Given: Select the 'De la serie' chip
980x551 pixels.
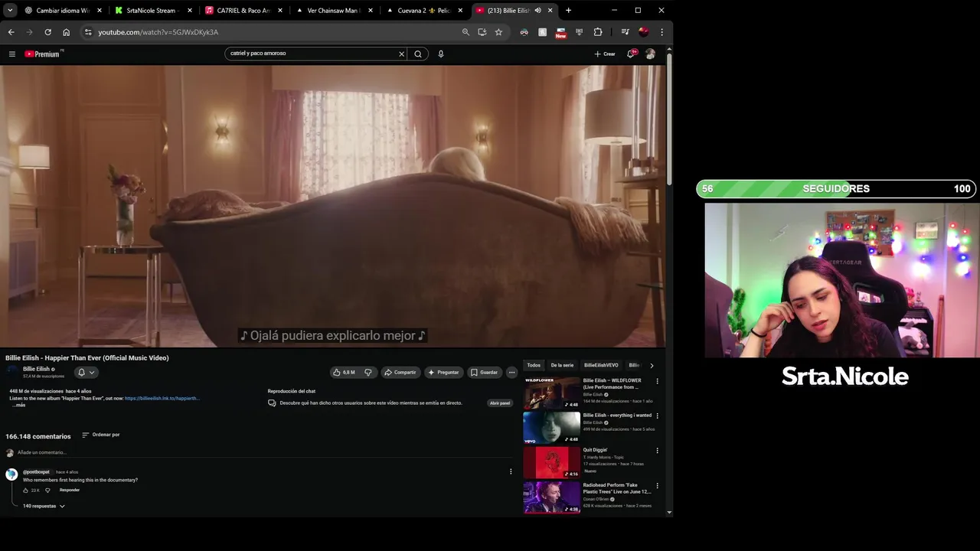Looking at the screenshot, I should click(x=562, y=365).
